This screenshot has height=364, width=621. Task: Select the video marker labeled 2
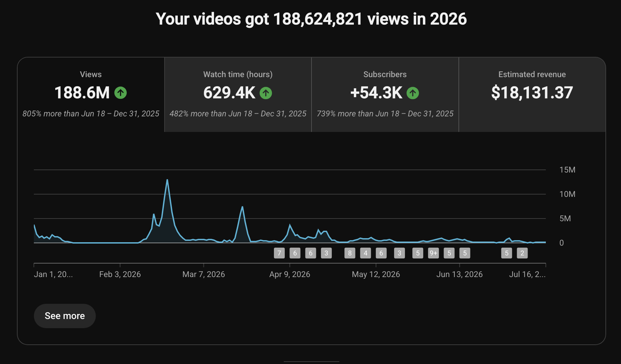522,253
